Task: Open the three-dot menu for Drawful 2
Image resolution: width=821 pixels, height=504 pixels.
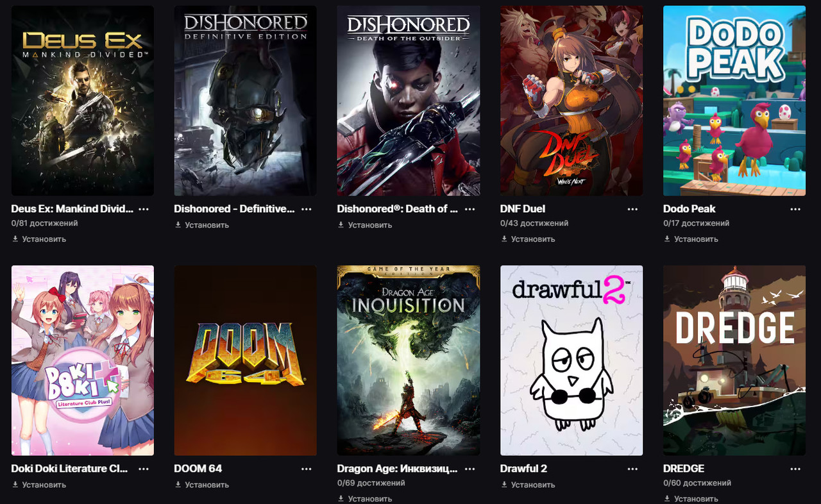Action: pos(632,469)
